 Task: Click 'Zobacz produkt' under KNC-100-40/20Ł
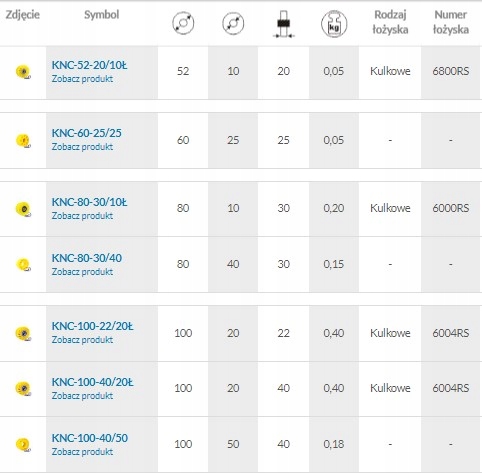coord(82,396)
